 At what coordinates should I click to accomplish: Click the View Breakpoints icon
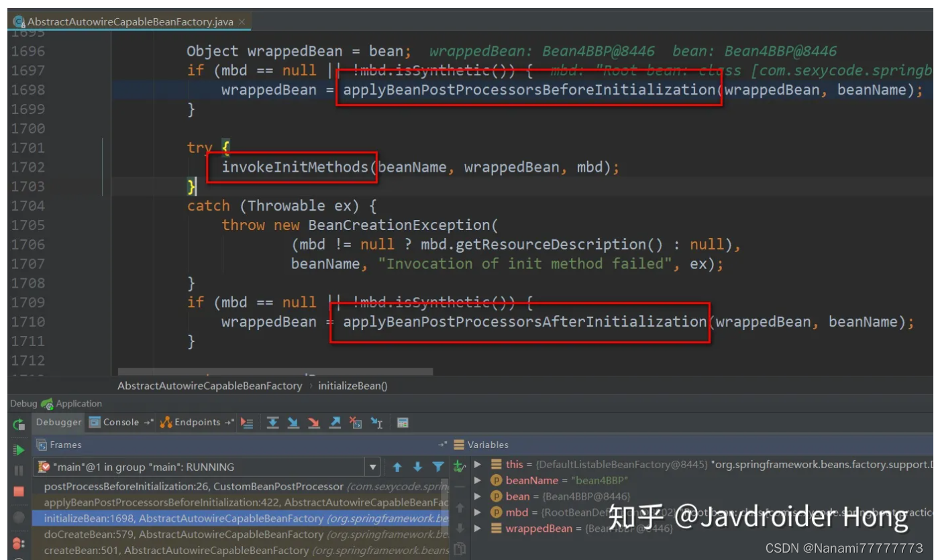tap(19, 543)
